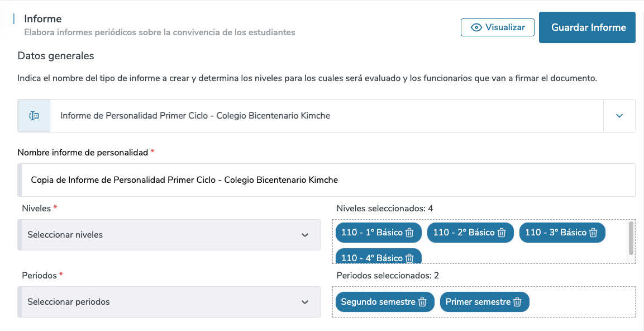Open the Seleccionar niveles dropdown
Screen dimensions: 644x331
169,235
